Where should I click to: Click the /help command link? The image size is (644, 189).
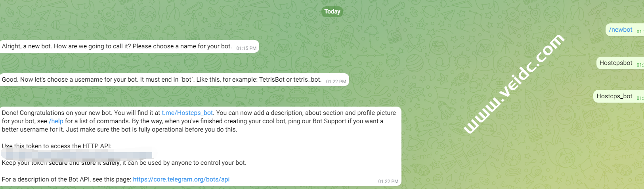56,121
